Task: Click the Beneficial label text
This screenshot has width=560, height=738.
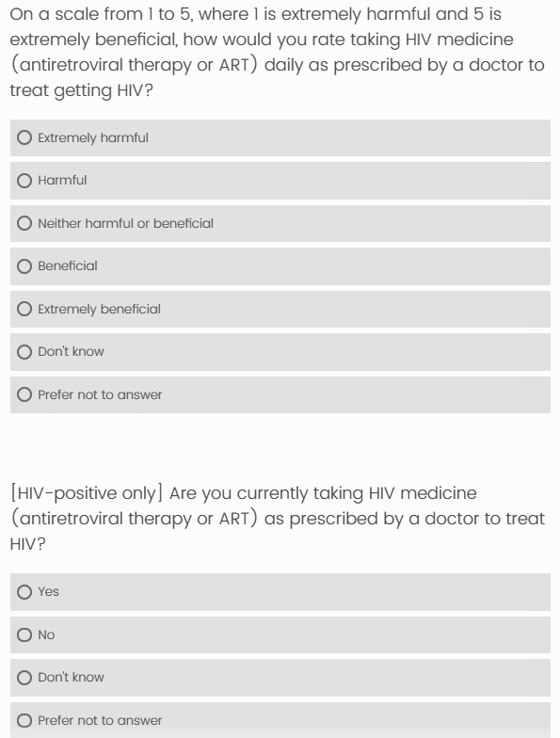Action: (68, 265)
